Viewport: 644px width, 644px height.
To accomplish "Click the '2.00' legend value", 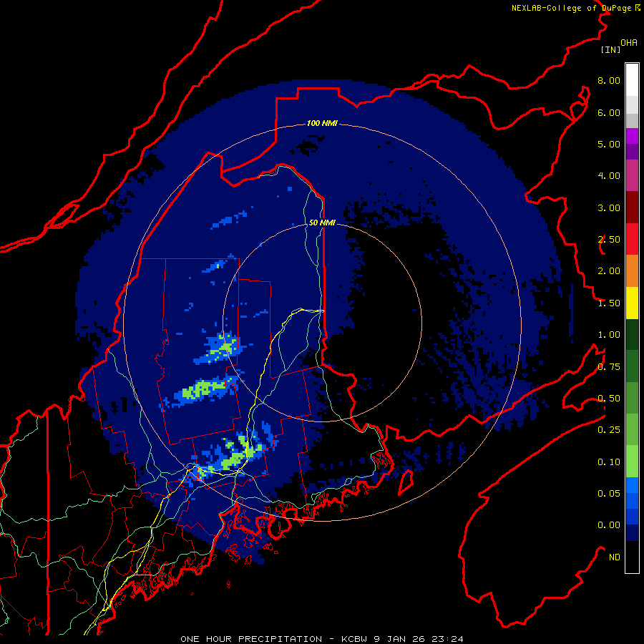I will [609, 271].
